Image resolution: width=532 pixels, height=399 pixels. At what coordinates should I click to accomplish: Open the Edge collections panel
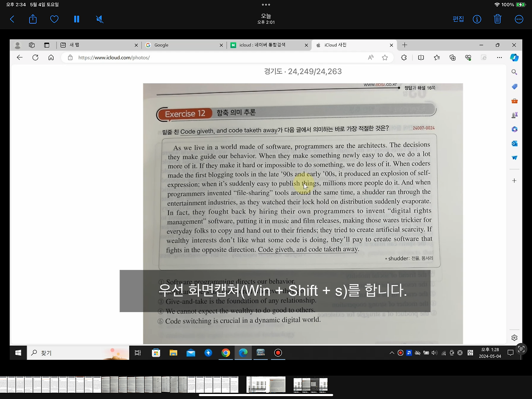pyautogui.click(x=453, y=57)
